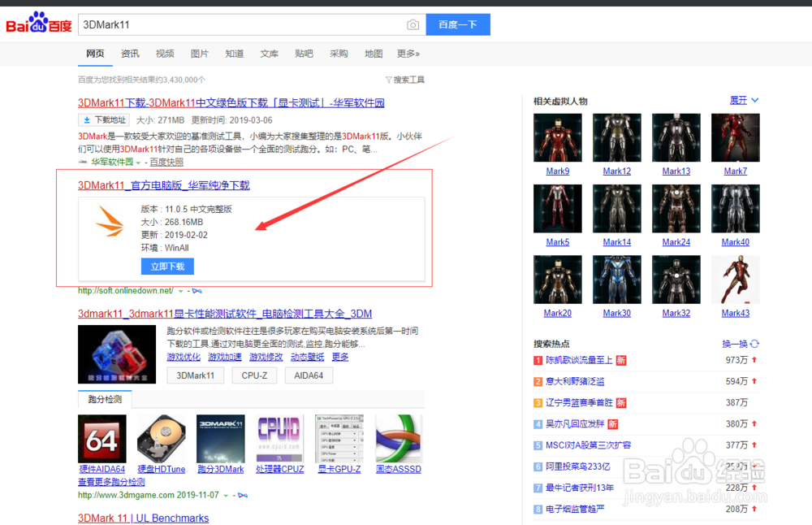Open 3DMark11_官方电脑版_华军纯净下载 link
Image resolution: width=812 pixels, height=525 pixels.
point(164,185)
